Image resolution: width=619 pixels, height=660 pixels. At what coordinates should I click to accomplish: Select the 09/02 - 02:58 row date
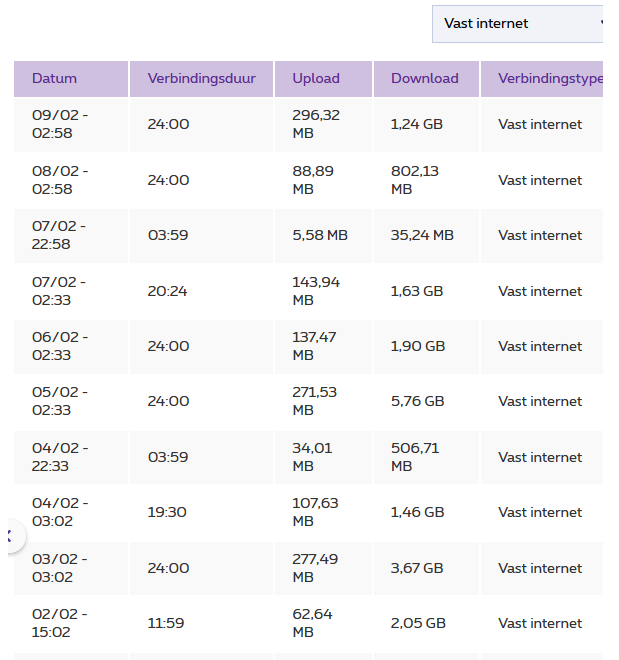pyautogui.click(x=60, y=124)
